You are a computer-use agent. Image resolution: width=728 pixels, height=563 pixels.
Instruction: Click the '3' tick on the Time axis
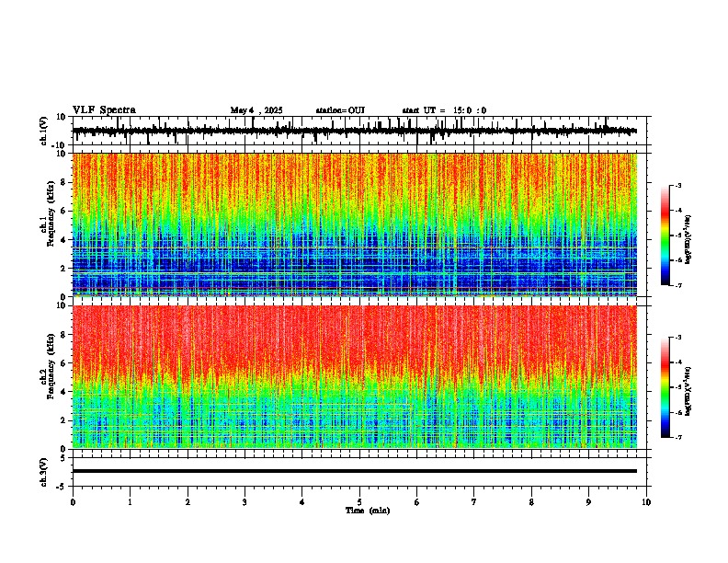(245, 502)
